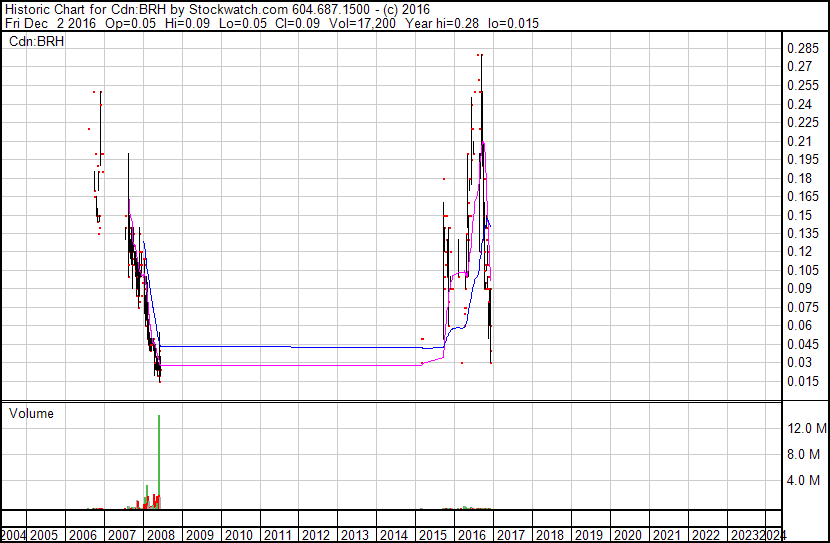This screenshot has width=830, height=543.
Task: Click the 0.285 price axis label
Action: point(802,49)
